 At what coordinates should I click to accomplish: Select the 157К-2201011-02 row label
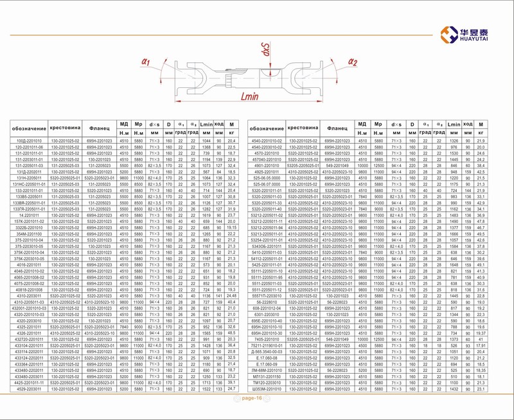coord(29,222)
